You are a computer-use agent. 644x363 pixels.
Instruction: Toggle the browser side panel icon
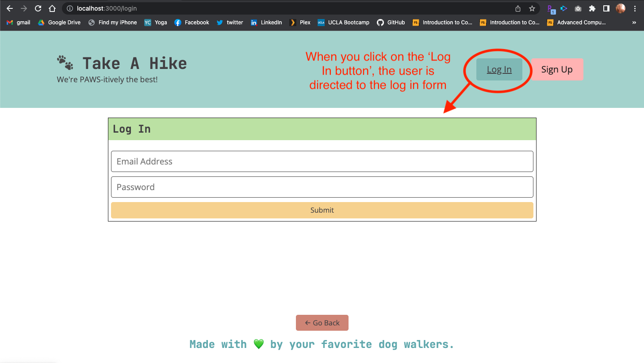point(606,8)
